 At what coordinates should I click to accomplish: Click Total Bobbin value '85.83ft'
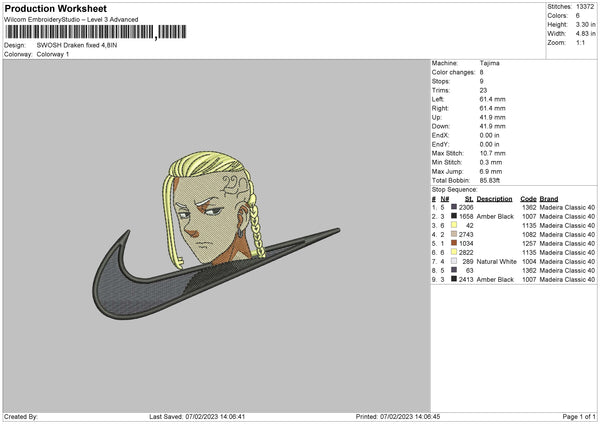coord(490,180)
